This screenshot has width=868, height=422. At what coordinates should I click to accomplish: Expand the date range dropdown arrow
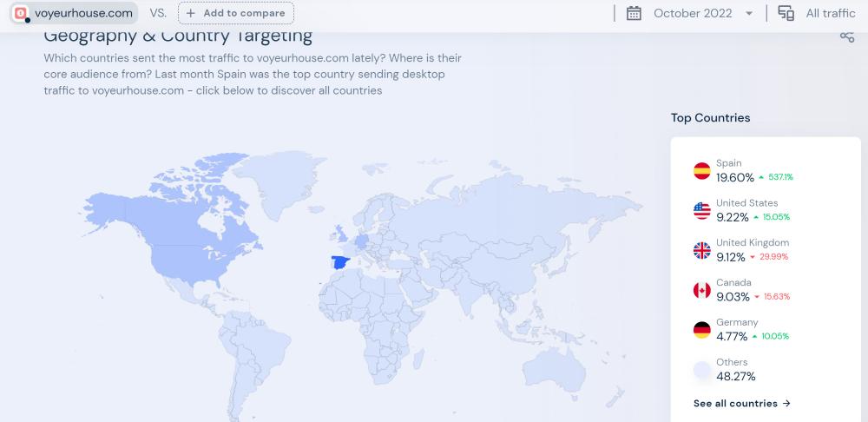(749, 14)
